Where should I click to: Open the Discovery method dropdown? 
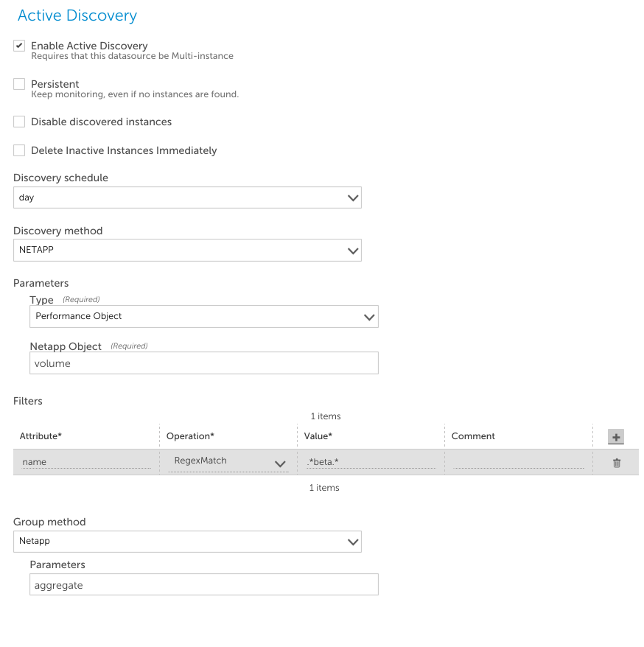187,250
